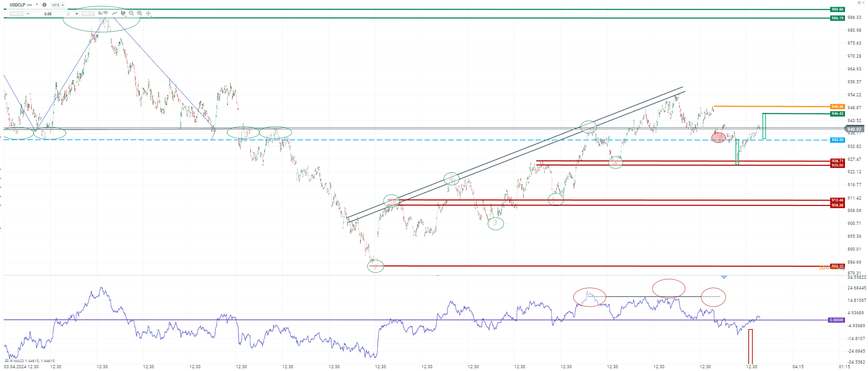Click the blue triangle marker below the chart
This screenshot has height=371, width=868.
point(724,277)
